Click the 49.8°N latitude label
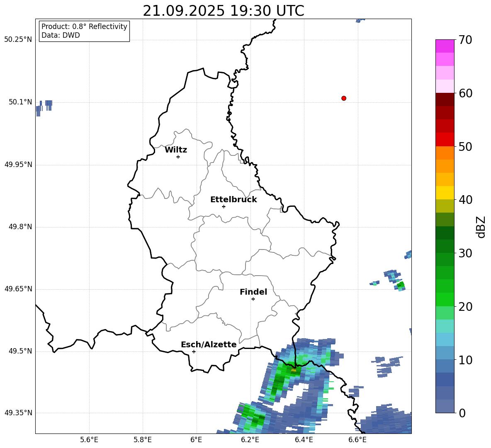This screenshot has height=448, width=491. pos(20,227)
